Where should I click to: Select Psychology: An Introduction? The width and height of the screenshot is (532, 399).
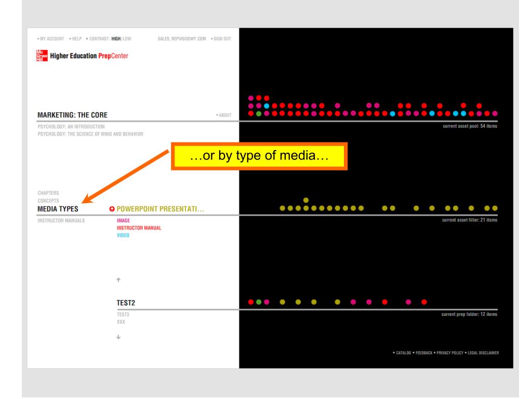click(x=71, y=127)
